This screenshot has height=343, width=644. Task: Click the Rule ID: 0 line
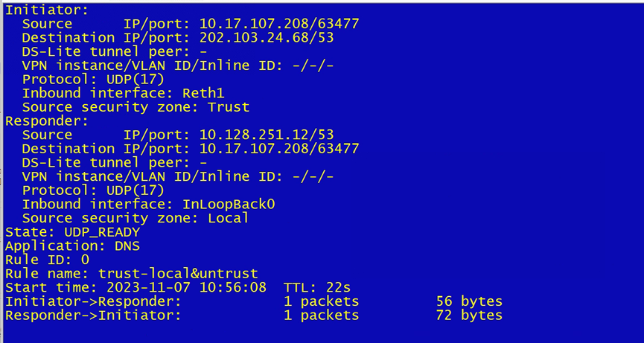pyautogui.click(x=47, y=260)
